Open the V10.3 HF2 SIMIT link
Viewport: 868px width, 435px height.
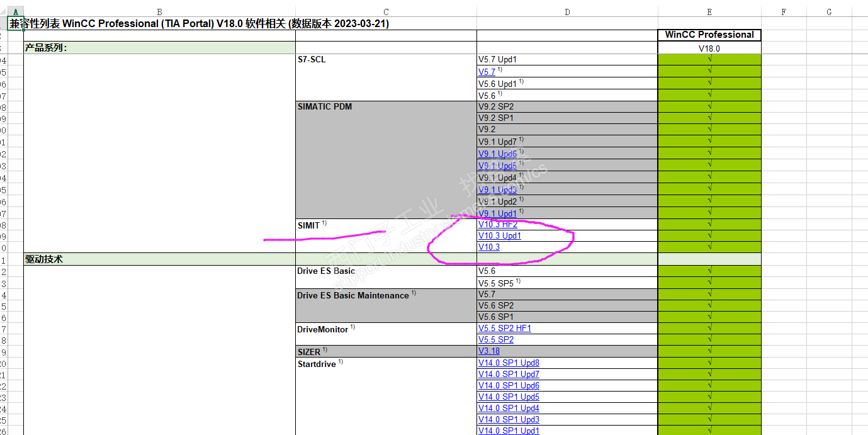(498, 224)
